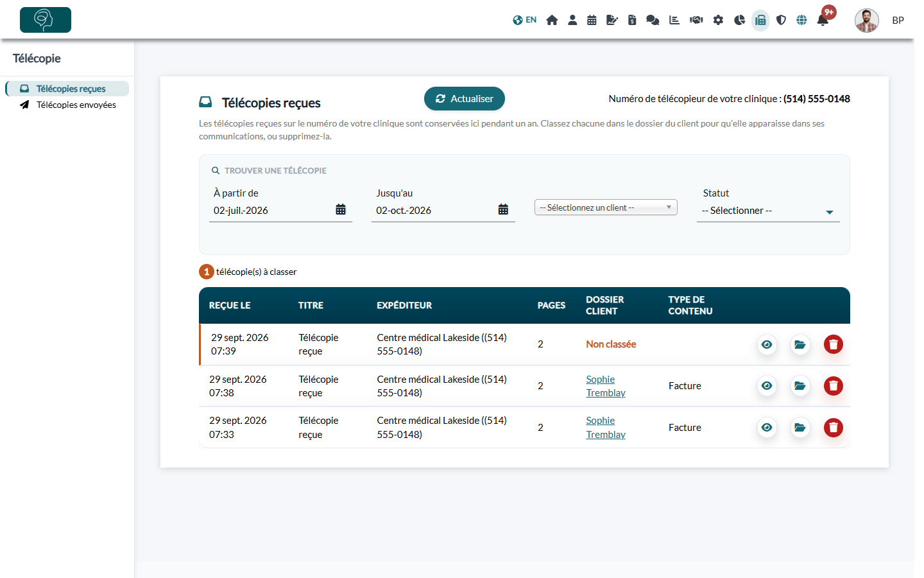Open the chat messages icon

tap(653, 20)
